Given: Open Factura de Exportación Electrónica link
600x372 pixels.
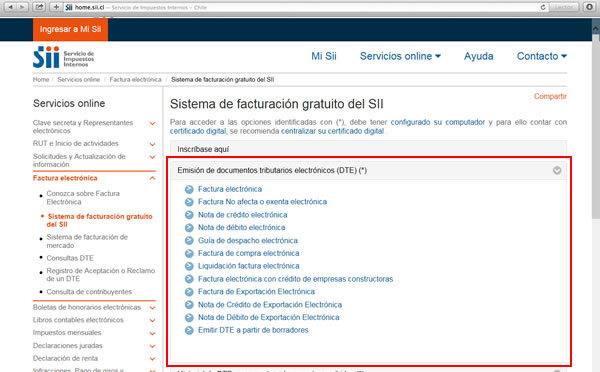Looking at the screenshot, I should coord(256,292).
